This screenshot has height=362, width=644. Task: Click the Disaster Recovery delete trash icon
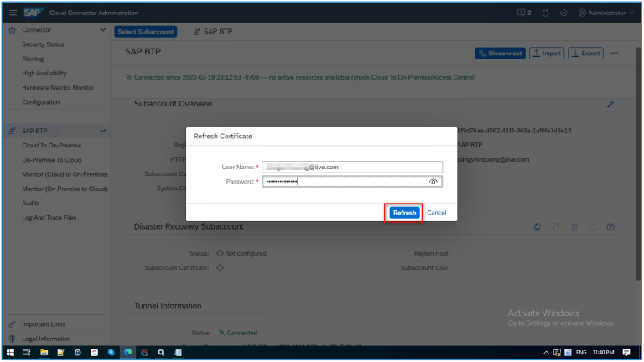574,227
